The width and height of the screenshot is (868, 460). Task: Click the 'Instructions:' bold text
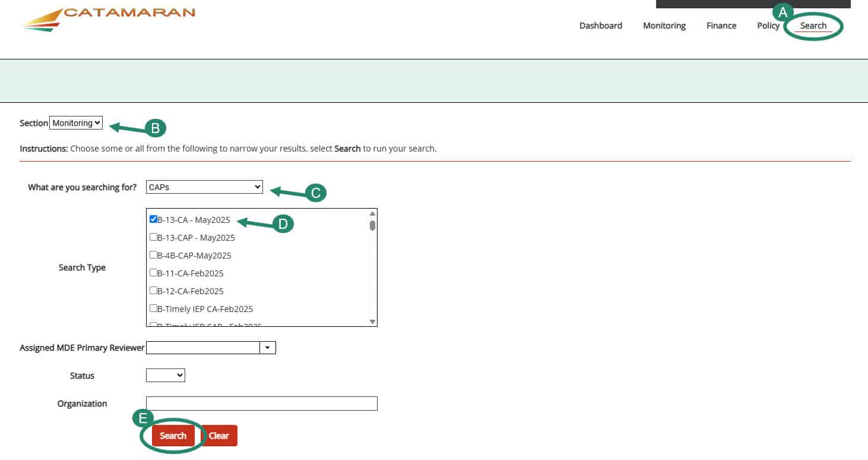pyautogui.click(x=44, y=149)
